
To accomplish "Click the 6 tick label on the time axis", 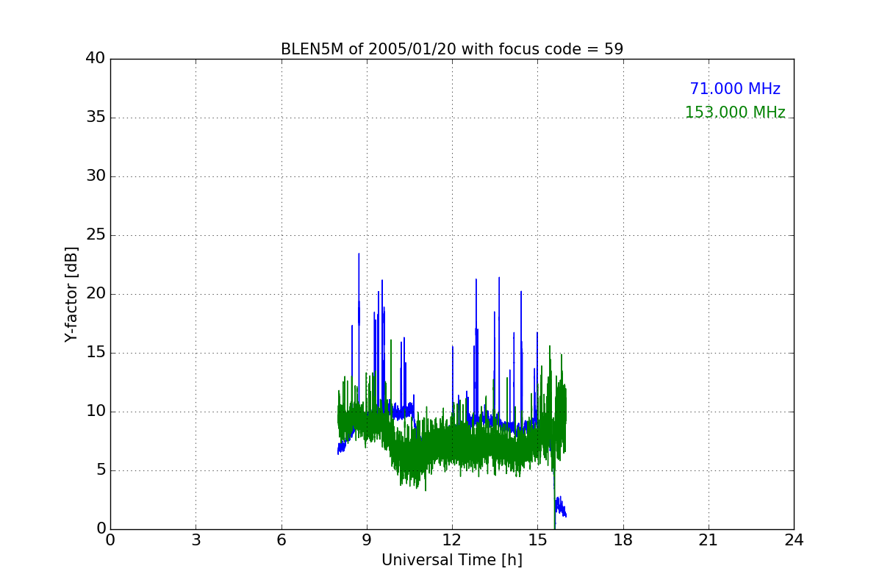I will tap(282, 540).
